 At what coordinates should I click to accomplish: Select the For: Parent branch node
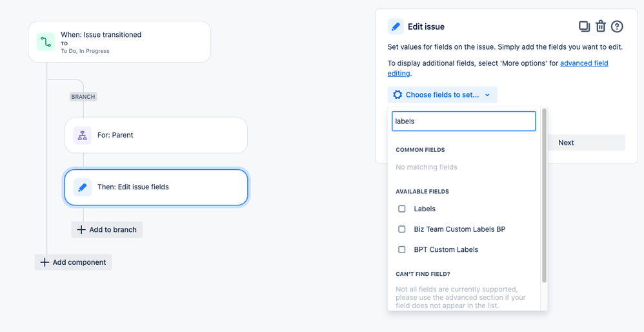(x=156, y=135)
